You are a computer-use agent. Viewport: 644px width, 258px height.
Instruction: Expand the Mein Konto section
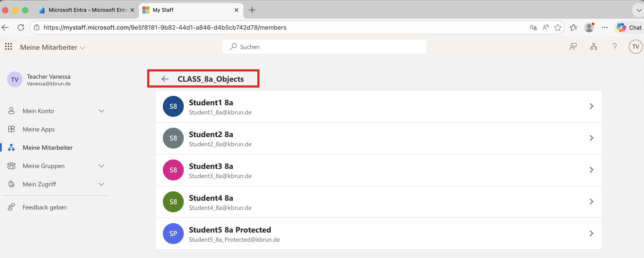point(101,111)
